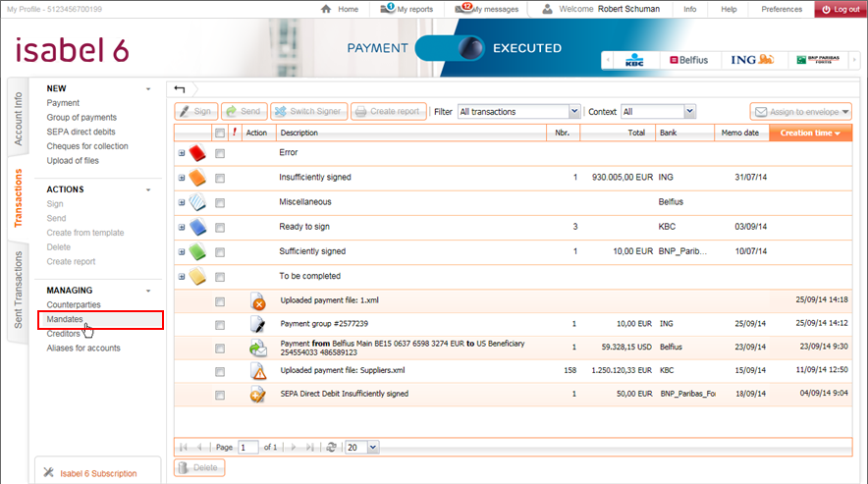
Task: Click the orange Insufficiently signed folder icon
Action: coord(197,178)
